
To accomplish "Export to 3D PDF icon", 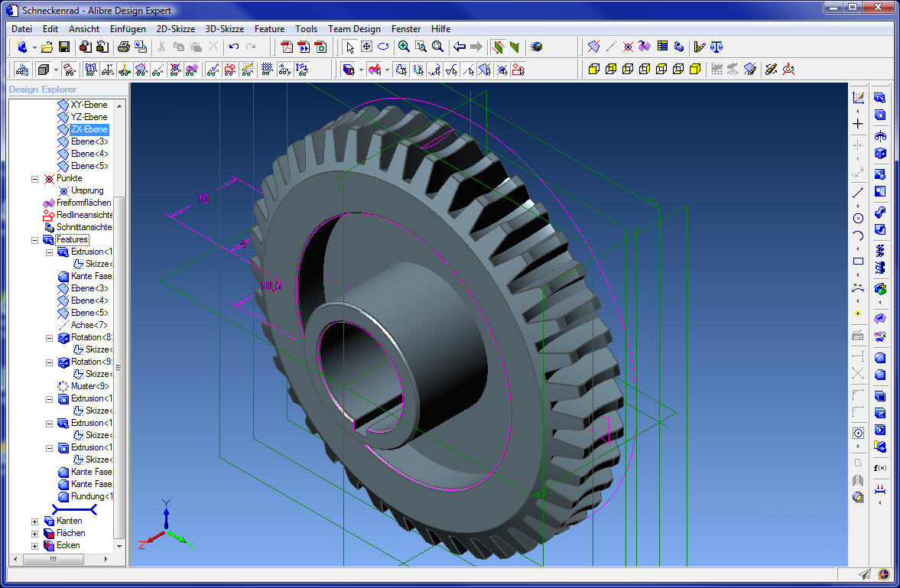I will click(287, 47).
